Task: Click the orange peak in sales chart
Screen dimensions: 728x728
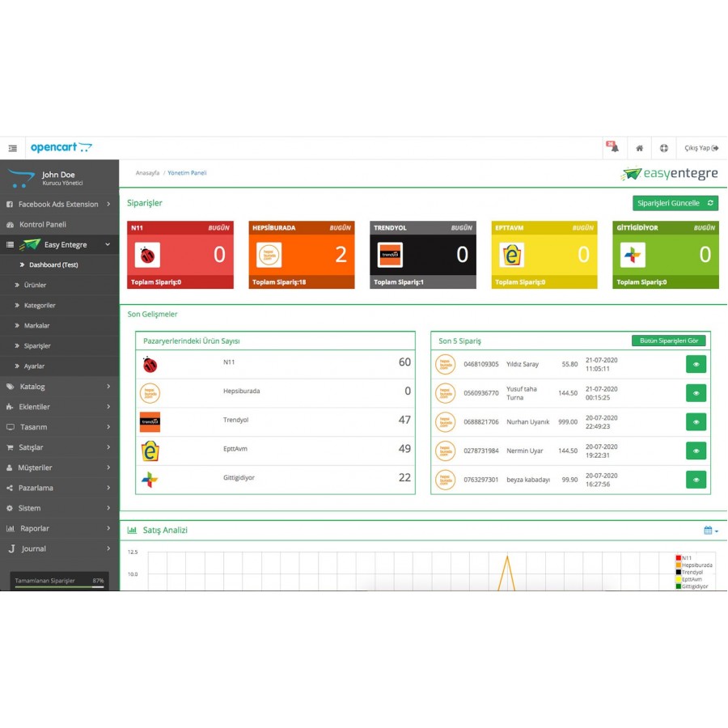Action: 507,557
